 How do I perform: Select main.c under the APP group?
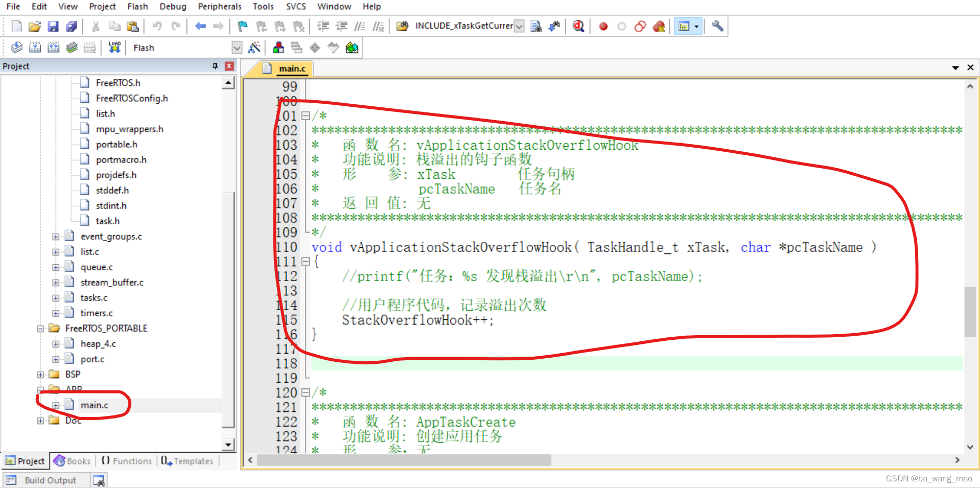pyautogui.click(x=95, y=405)
